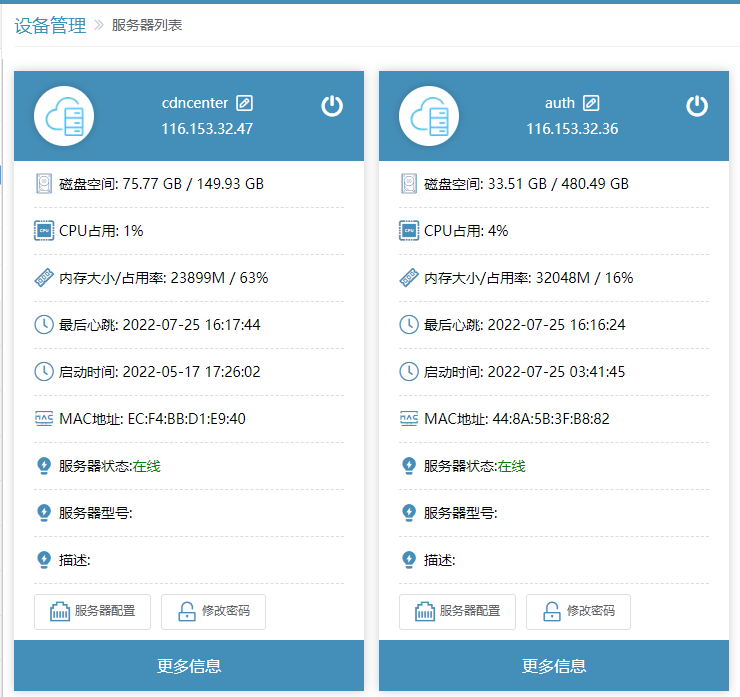Viewport: 740px width, 697px height.
Task: Click auth cloud server avatar icon
Action: coord(429,116)
